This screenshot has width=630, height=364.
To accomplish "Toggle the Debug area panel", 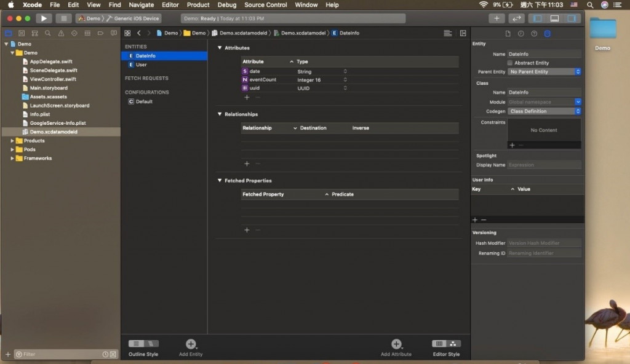I will (554, 18).
